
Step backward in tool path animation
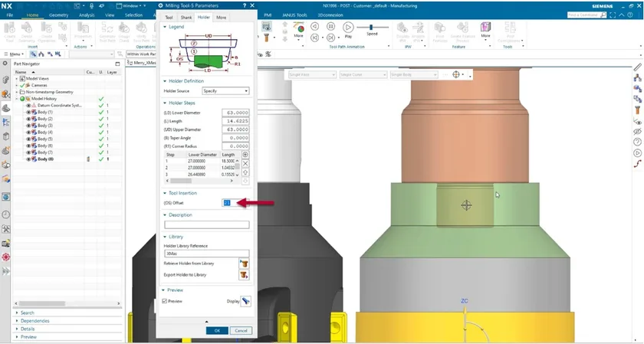tap(314, 27)
